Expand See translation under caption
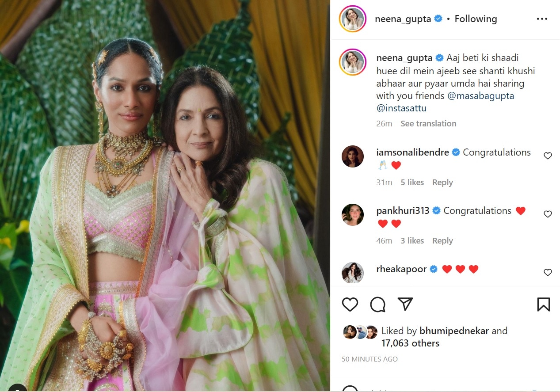Image resolution: width=560 pixels, height=392 pixels. (x=428, y=124)
